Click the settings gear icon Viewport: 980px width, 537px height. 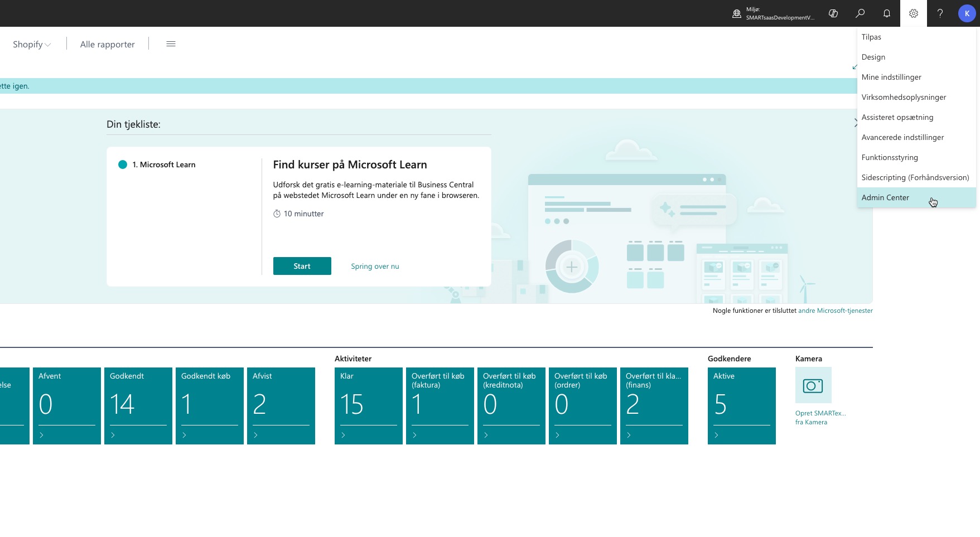[x=914, y=13]
